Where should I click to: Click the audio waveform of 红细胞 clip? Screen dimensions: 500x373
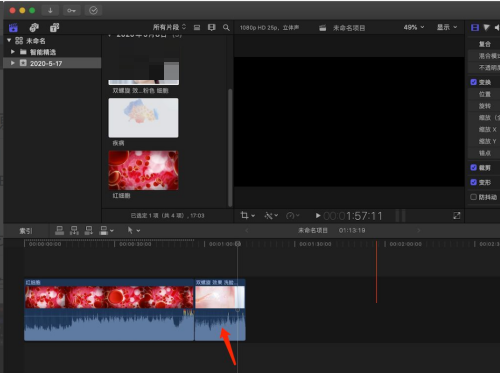[x=109, y=325]
